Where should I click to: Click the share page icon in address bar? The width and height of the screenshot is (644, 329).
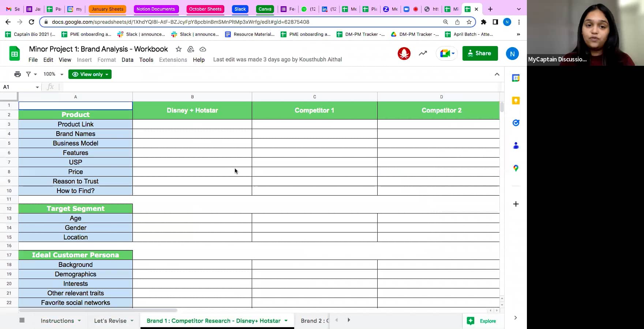(x=457, y=22)
